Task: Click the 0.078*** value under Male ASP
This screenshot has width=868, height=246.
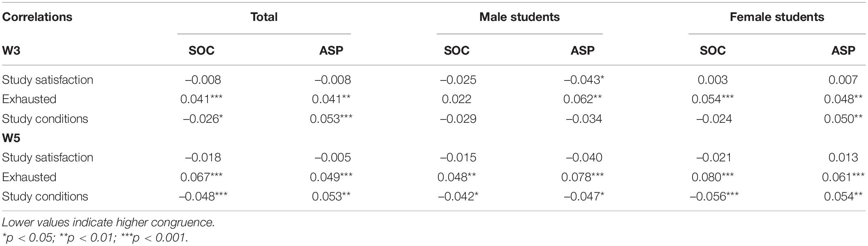Action: 583,177
